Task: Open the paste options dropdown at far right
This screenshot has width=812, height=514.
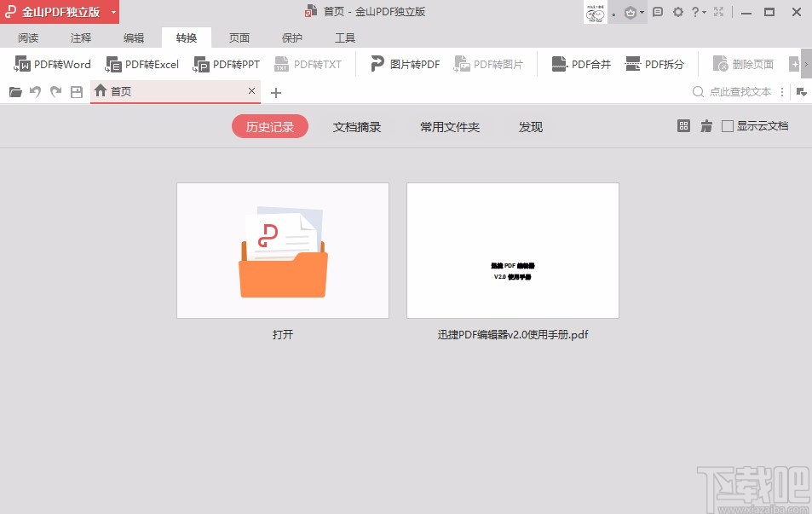Action: click(802, 91)
